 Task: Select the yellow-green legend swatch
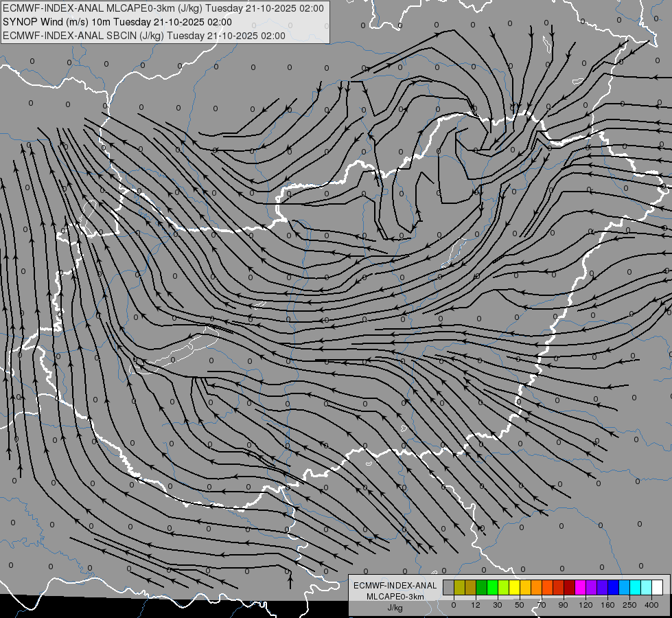pos(504,587)
